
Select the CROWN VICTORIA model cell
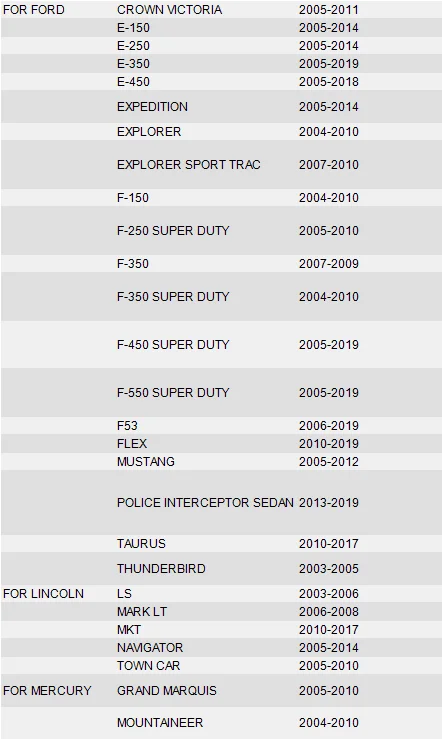[170, 10]
